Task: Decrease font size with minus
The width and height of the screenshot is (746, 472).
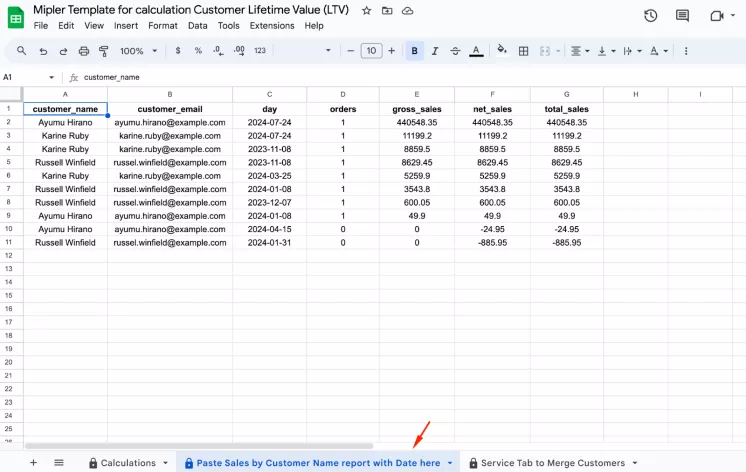Action: (x=351, y=50)
